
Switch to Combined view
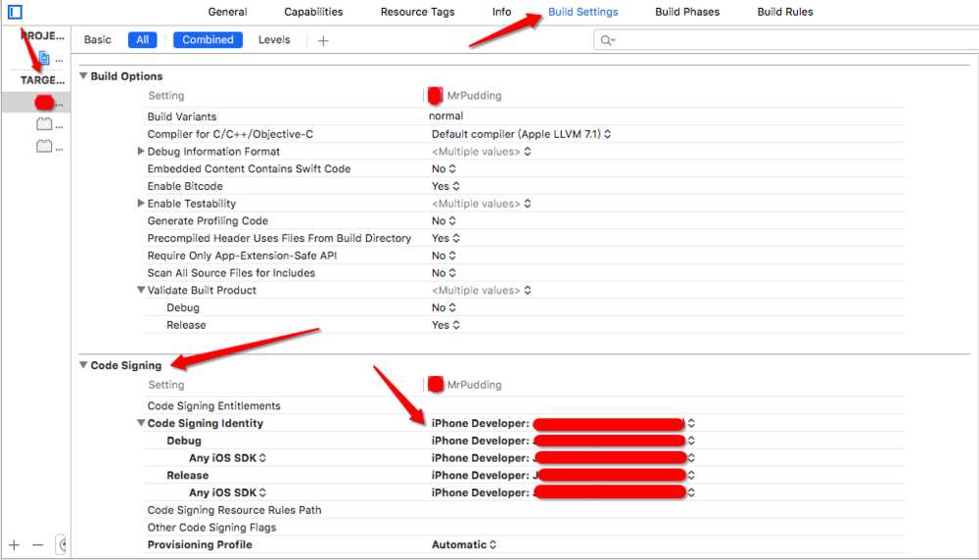coord(208,40)
